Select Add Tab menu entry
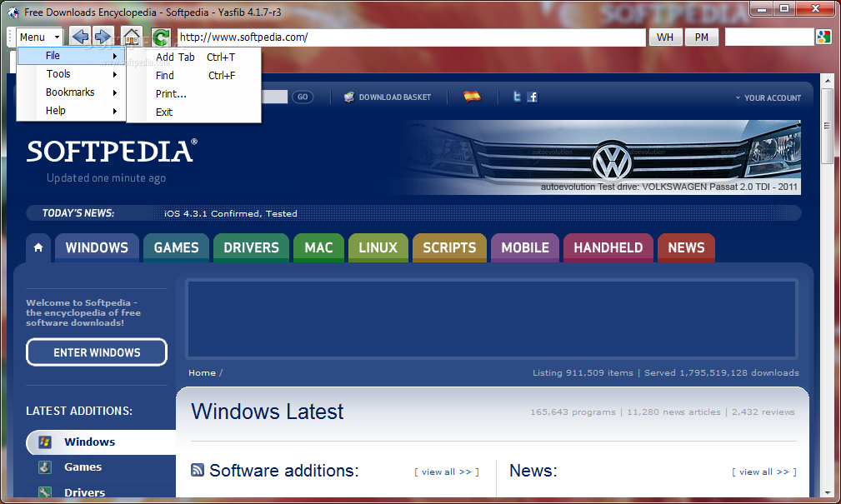 pos(194,57)
